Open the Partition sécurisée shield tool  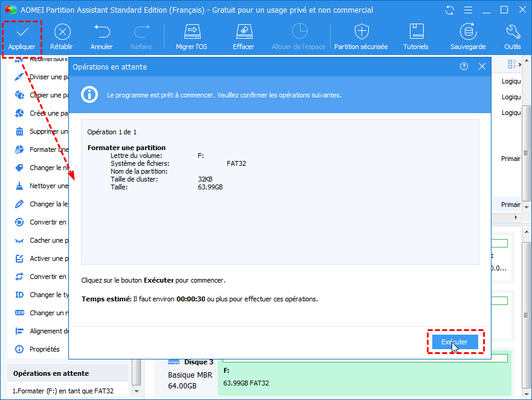pos(361,38)
